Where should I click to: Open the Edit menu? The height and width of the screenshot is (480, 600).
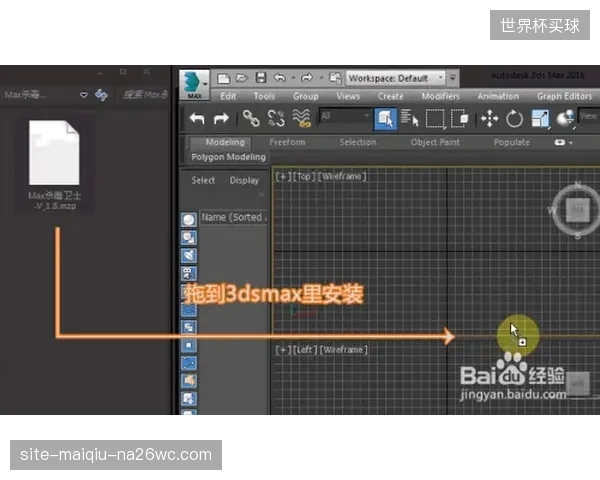(x=228, y=96)
